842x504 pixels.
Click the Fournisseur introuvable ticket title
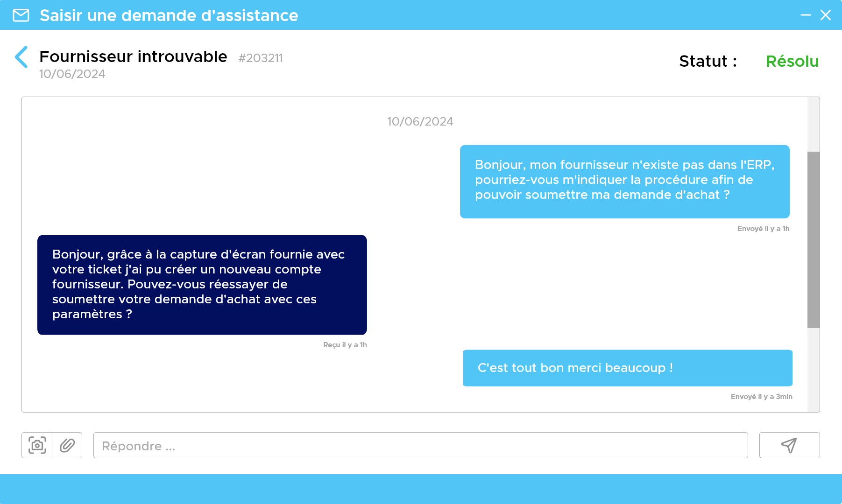(133, 56)
